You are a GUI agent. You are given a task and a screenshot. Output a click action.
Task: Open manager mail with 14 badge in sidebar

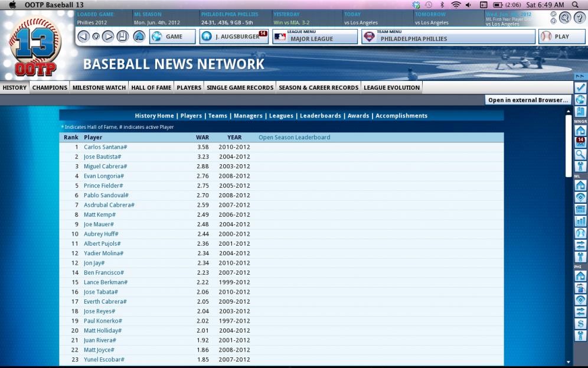(580, 142)
